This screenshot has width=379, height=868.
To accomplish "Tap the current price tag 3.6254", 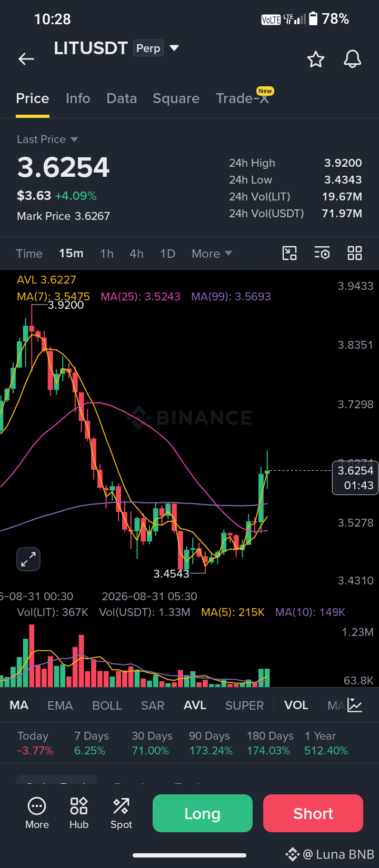I will click(x=355, y=478).
